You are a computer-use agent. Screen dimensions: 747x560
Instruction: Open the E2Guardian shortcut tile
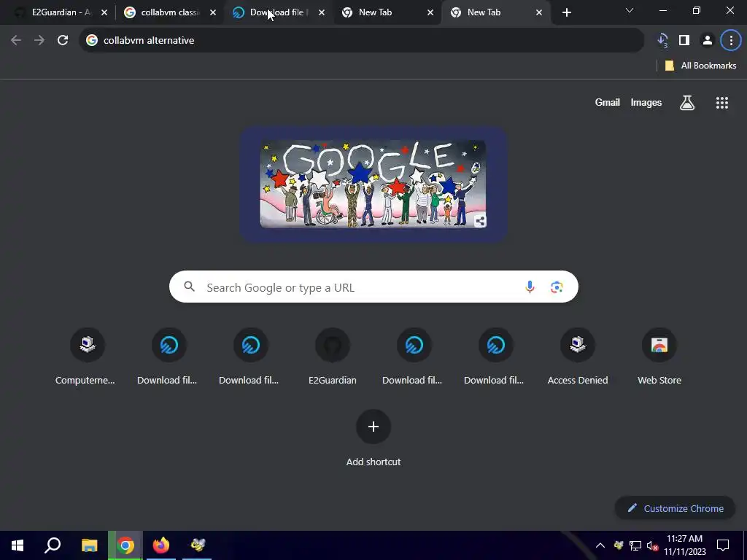click(333, 357)
